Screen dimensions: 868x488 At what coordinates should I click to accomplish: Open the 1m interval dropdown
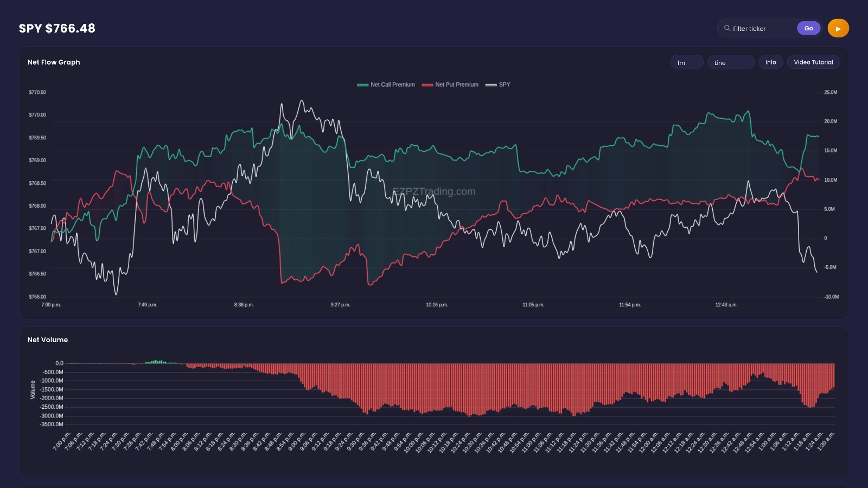point(687,62)
